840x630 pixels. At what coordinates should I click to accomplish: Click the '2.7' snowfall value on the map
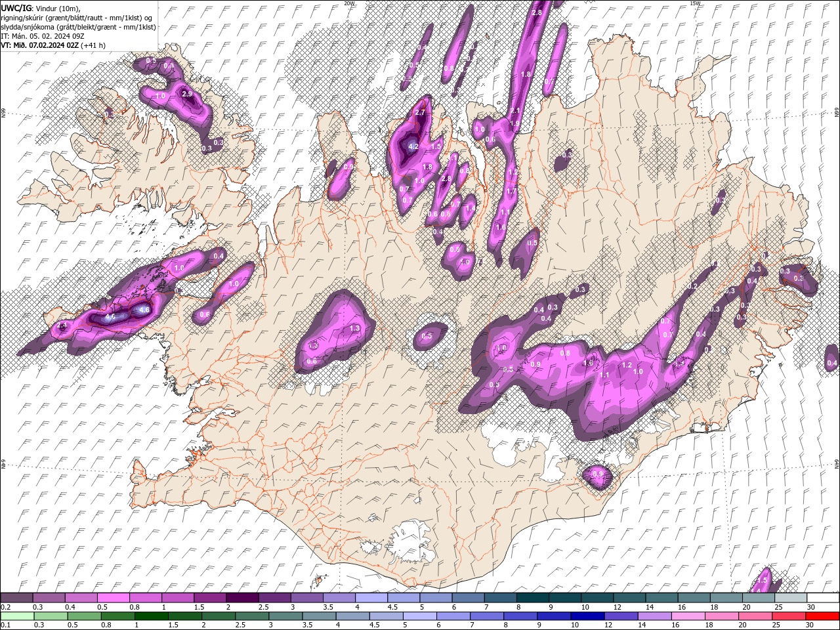pyautogui.click(x=421, y=113)
